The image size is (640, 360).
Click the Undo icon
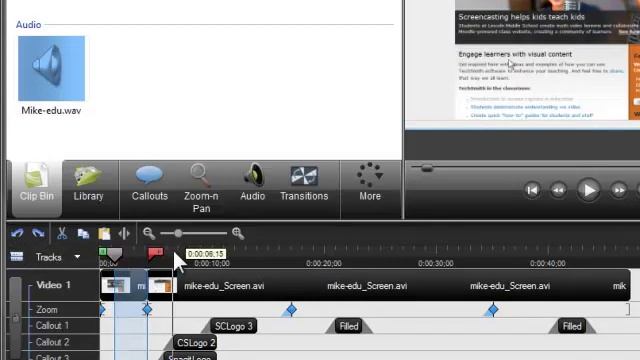pos(17,233)
